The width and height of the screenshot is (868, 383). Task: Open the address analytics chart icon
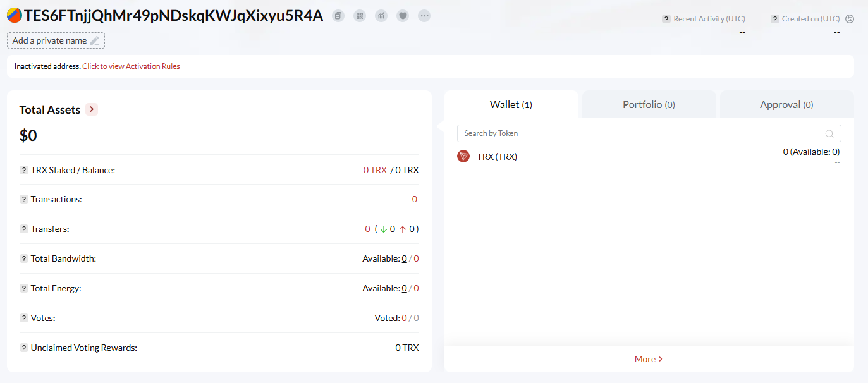tap(381, 16)
